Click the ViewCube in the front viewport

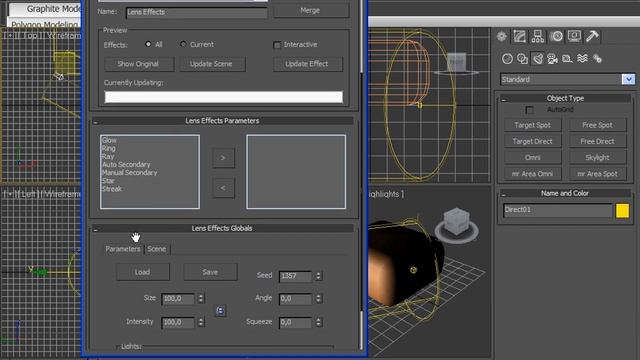pyautogui.click(x=456, y=63)
